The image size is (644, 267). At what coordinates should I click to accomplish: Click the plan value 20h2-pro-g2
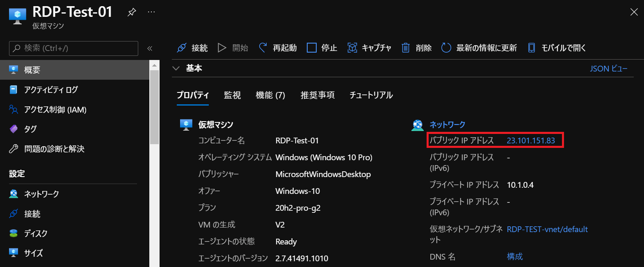[298, 208]
